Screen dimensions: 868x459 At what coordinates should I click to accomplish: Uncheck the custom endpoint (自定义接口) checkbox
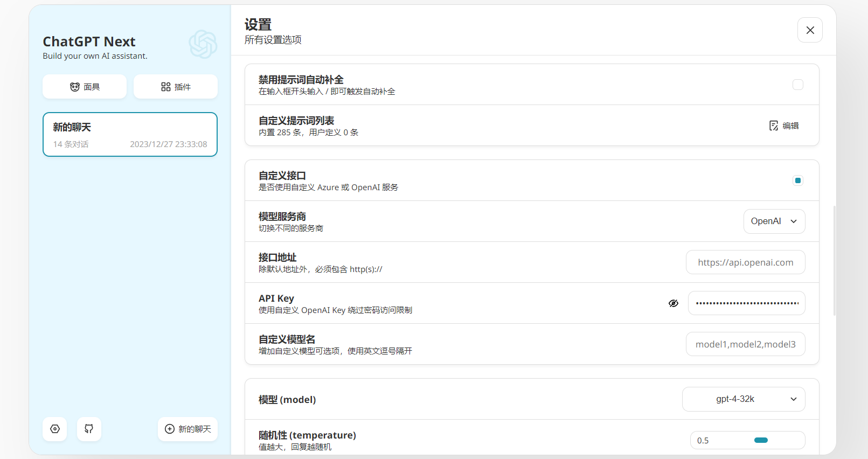point(798,180)
